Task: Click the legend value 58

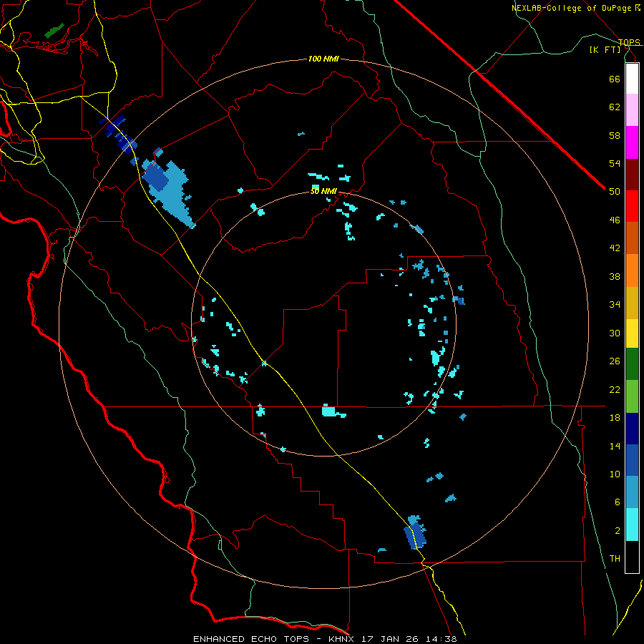Action: click(x=615, y=135)
